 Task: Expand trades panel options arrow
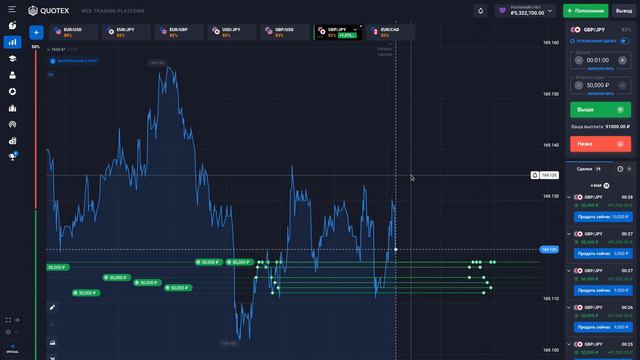629,169
